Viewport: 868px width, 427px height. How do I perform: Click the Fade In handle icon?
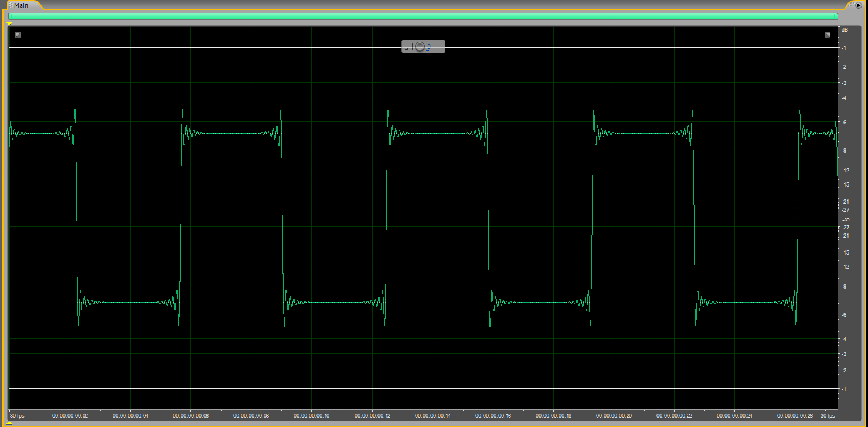click(x=18, y=35)
